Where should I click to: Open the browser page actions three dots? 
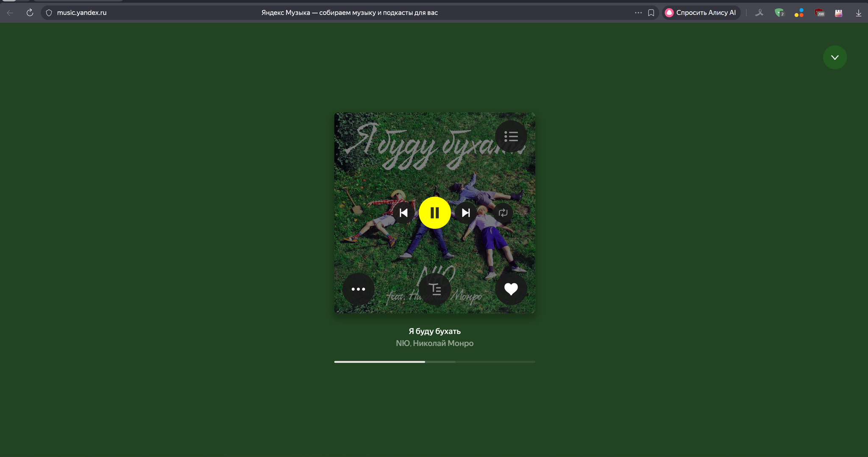[638, 13]
